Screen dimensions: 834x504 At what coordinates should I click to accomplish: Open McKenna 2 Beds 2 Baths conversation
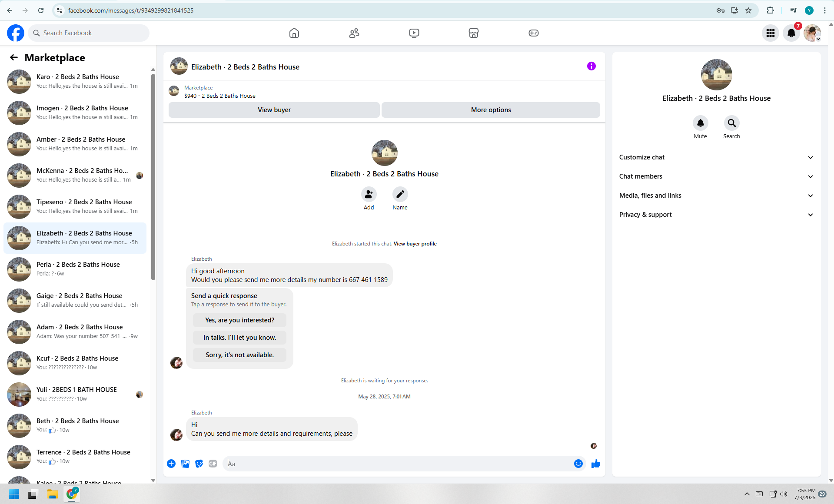point(75,176)
